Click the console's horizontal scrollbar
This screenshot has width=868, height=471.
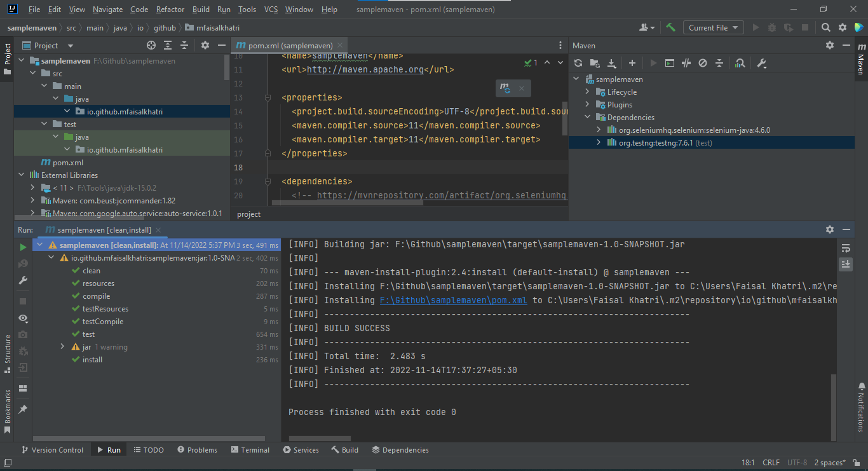tap(320, 438)
